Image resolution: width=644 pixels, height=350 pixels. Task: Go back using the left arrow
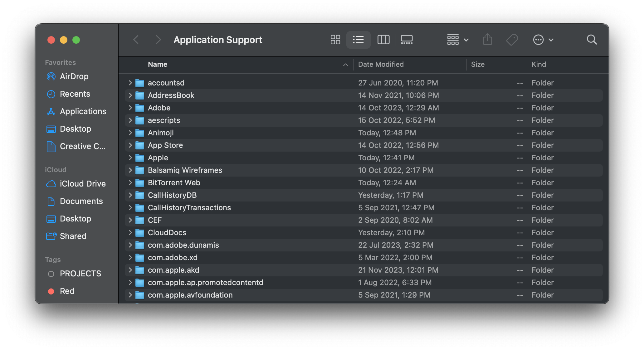(136, 40)
